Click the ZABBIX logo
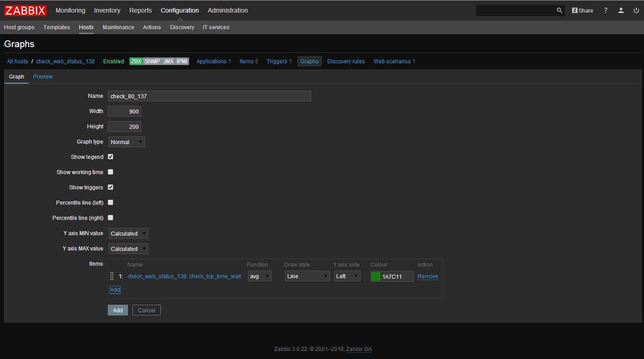Viewport: 644px width, 359px height. pyautogui.click(x=26, y=10)
